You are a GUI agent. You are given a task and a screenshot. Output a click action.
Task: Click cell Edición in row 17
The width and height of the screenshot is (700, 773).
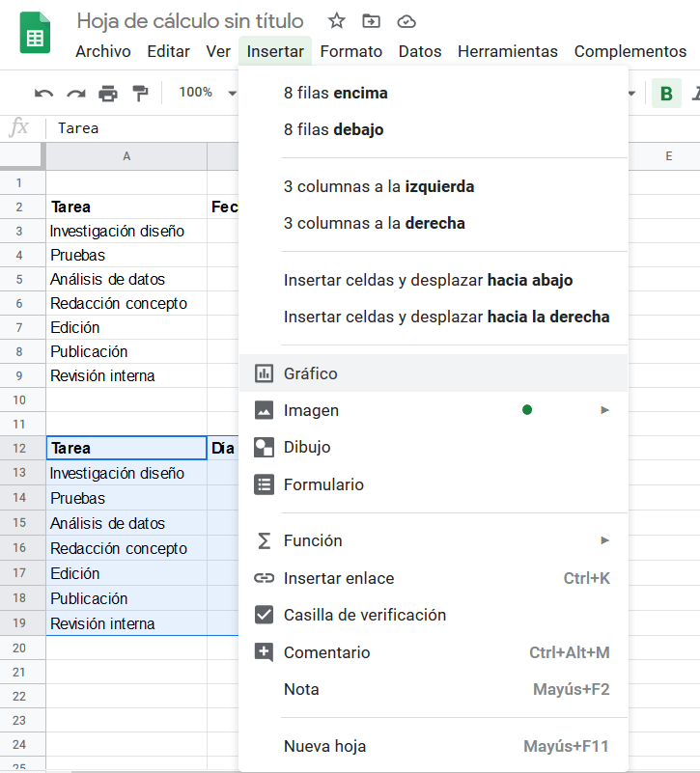[126, 573]
